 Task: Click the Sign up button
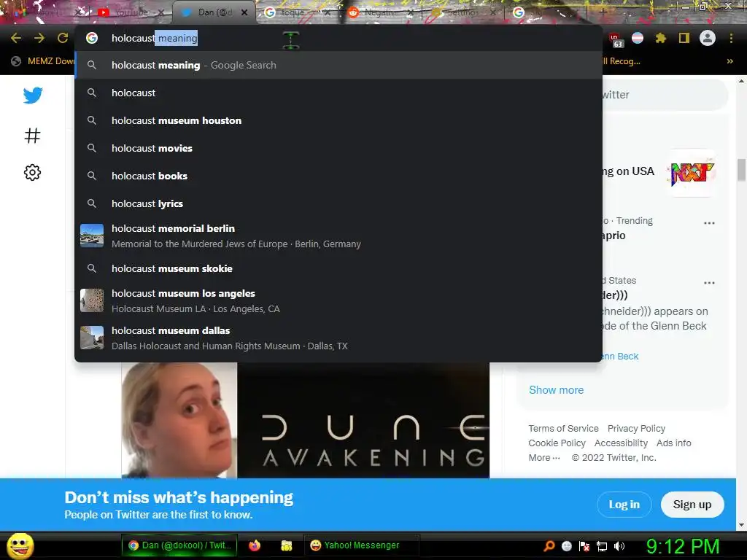click(692, 505)
